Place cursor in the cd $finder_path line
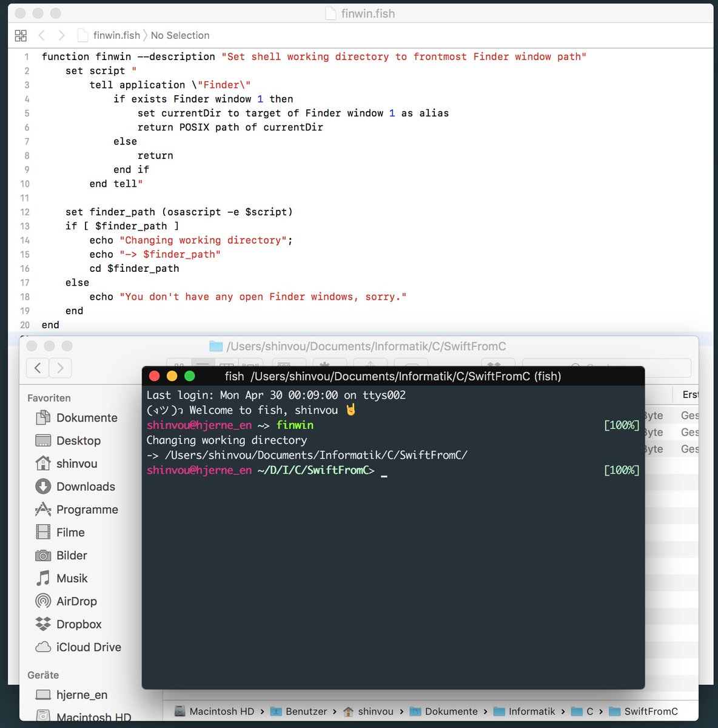Screen dimensions: 718x728 134,269
